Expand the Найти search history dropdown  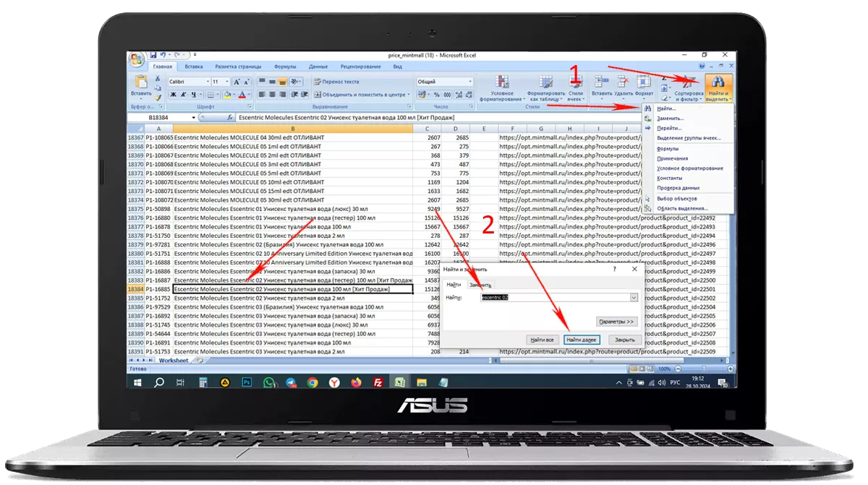tap(634, 297)
